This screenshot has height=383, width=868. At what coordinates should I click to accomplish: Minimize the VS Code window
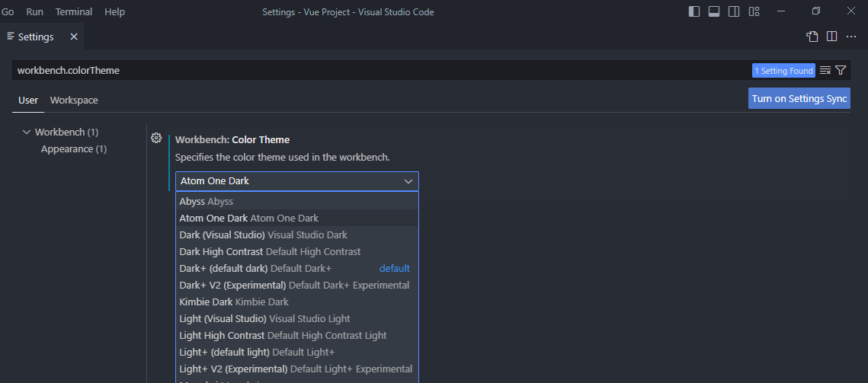coord(781,11)
